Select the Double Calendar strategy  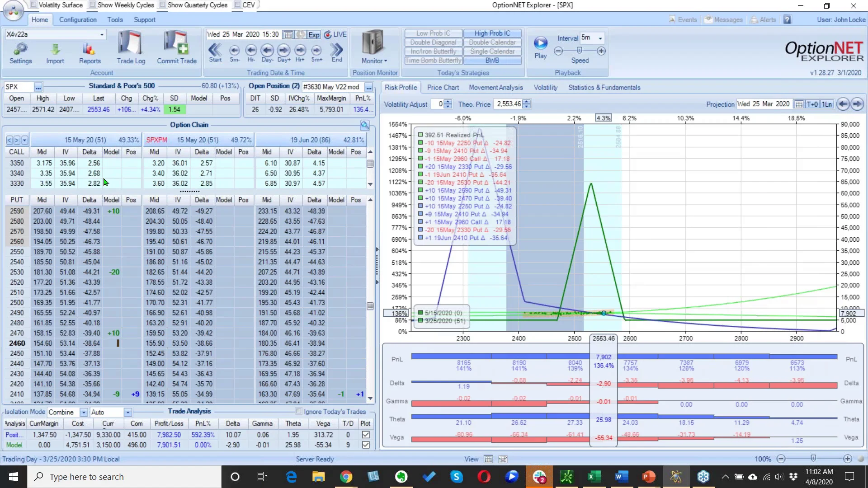[x=492, y=42]
